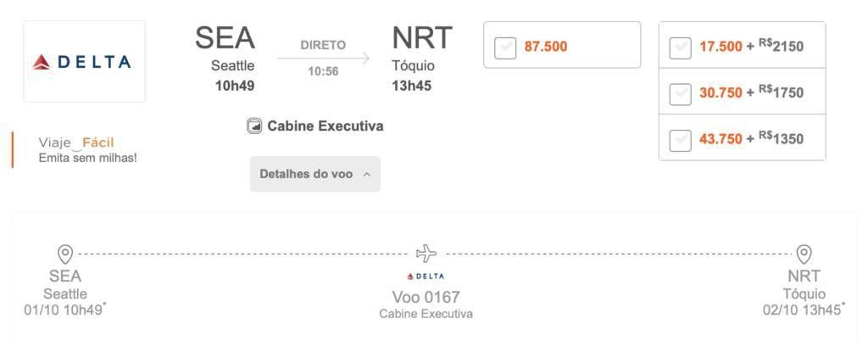
Task: Click the DIRETO flight duration label
Action: pyautogui.click(x=323, y=46)
